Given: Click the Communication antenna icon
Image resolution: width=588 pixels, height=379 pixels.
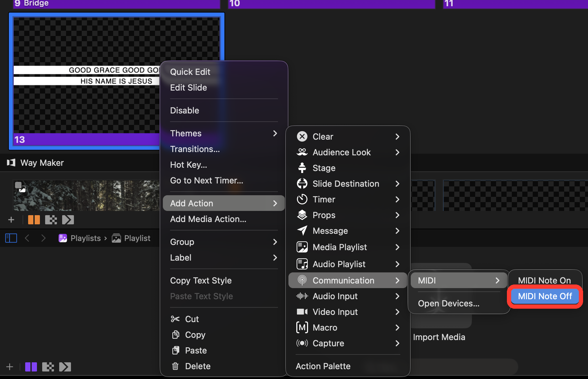Looking at the screenshot, I should pyautogui.click(x=302, y=281).
